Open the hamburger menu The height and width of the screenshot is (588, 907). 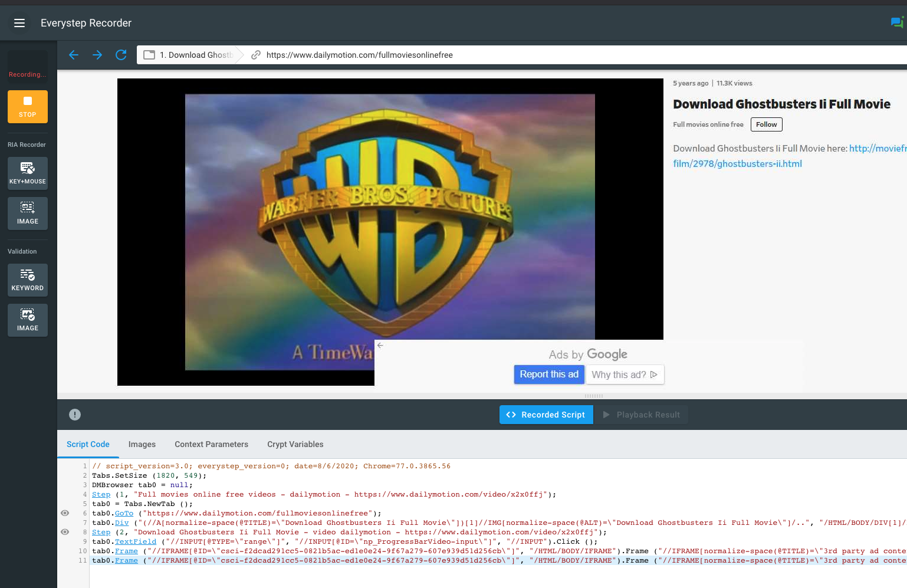pos(19,23)
